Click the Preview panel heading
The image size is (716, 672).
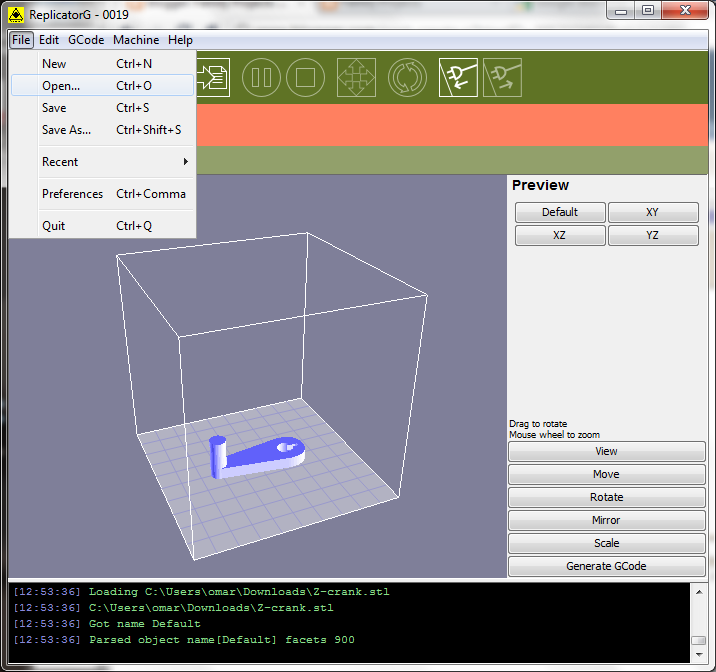click(x=540, y=185)
